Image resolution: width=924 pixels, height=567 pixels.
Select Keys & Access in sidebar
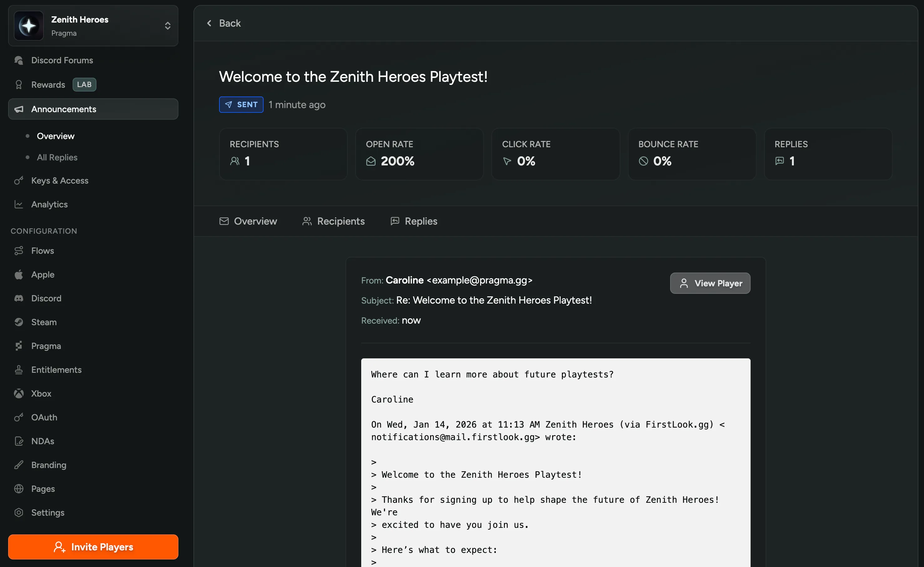(x=59, y=180)
